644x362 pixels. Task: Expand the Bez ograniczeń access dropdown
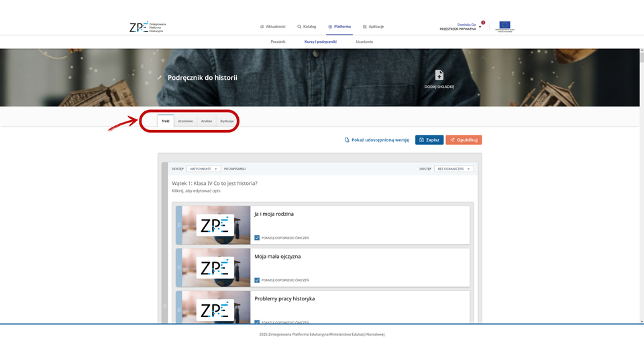[453, 169]
